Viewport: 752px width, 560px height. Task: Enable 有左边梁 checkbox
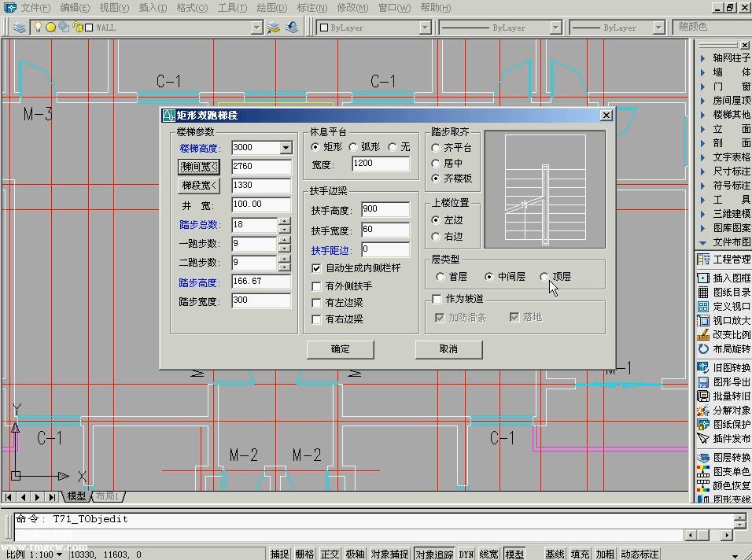coord(316,303)
